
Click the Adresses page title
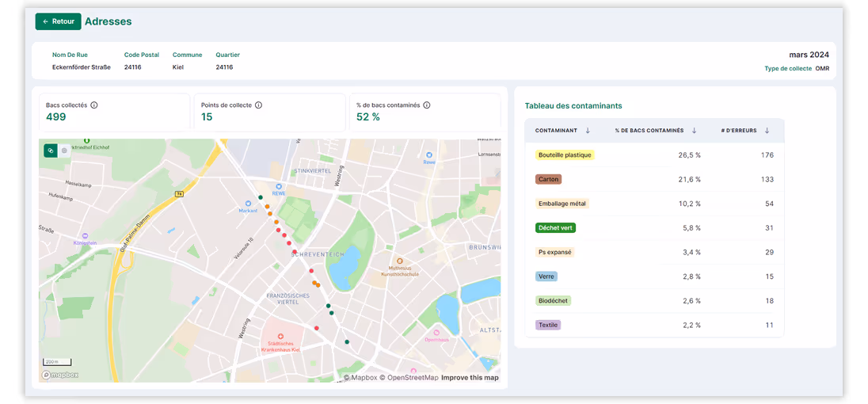[x=108, y=21]
